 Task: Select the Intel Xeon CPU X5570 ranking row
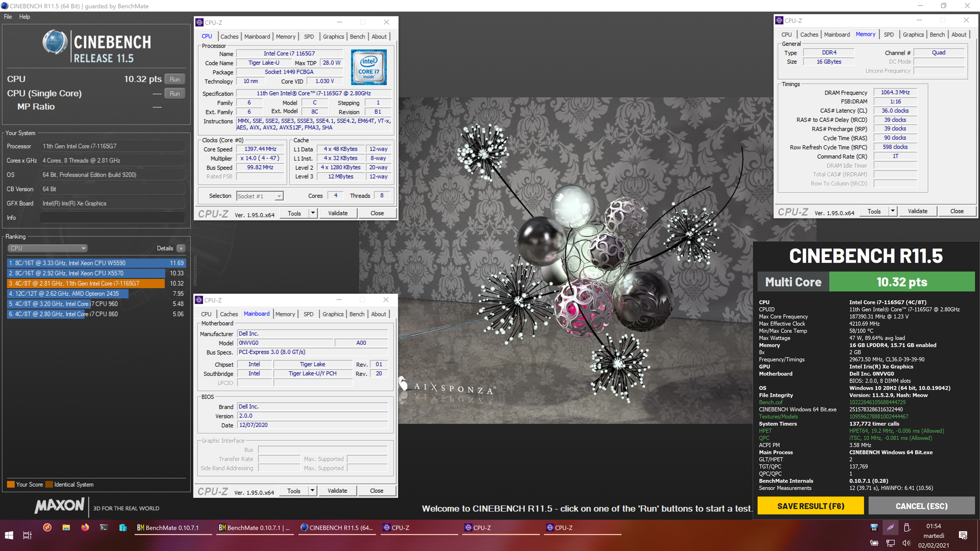pos(96,273)
